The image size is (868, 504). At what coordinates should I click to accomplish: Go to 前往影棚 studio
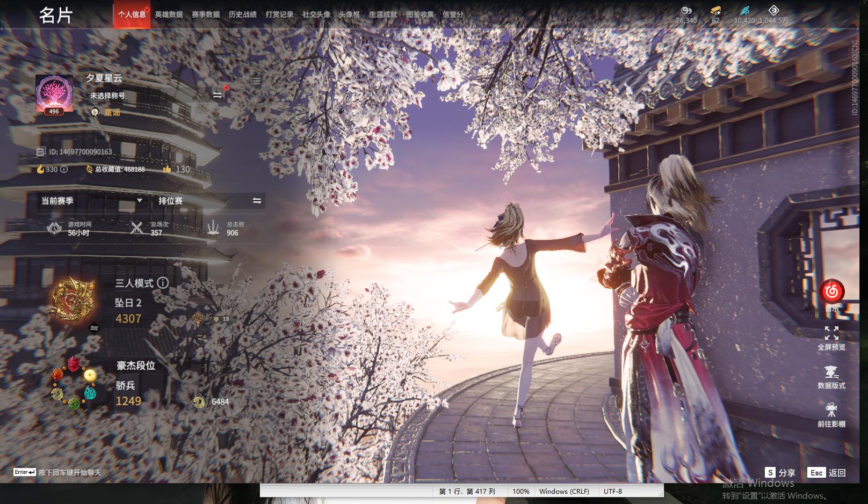point(831,415)
